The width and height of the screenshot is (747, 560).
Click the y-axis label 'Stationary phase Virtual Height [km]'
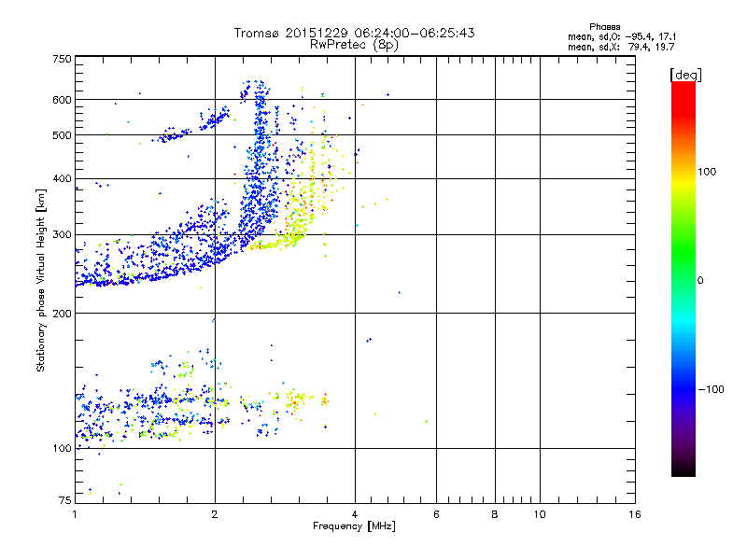(x=40, y=280)
